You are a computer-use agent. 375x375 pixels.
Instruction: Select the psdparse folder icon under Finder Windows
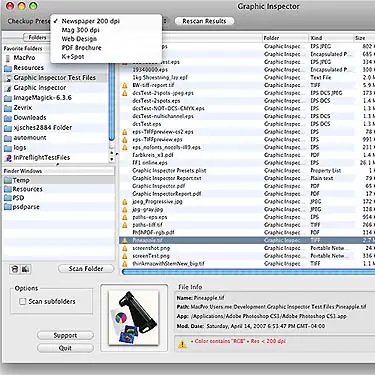(x=8, y=207)
